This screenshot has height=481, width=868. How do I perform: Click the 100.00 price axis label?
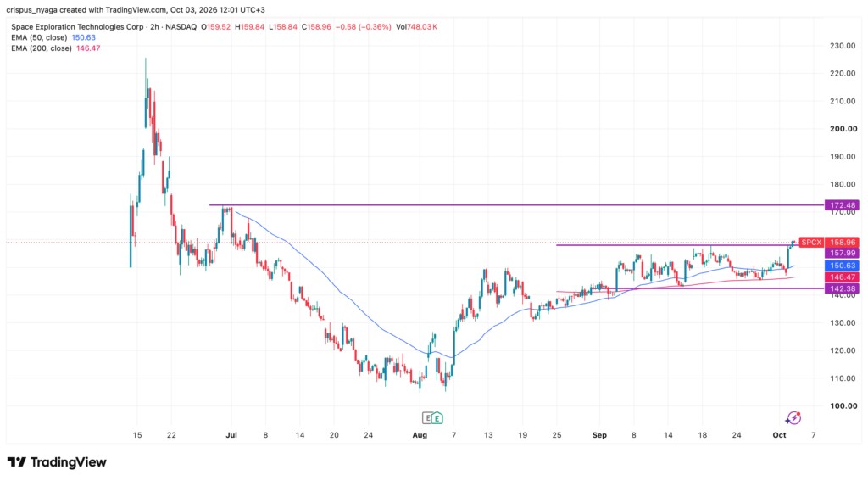tap(843, 405)
